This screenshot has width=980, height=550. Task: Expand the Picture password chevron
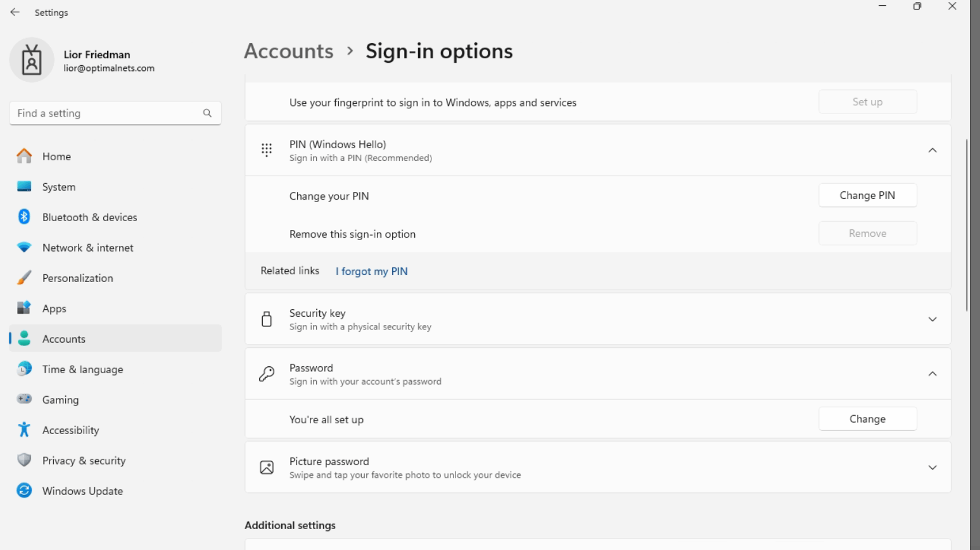(x=932, y=468)
